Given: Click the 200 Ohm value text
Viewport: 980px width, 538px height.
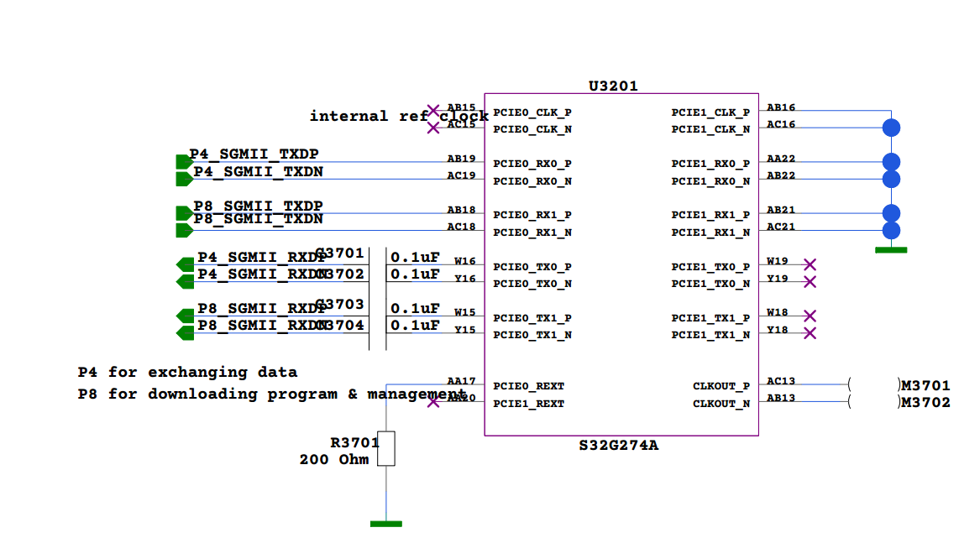Looking at the screenshot, I should pyautogui.click(x=335, y=459).
